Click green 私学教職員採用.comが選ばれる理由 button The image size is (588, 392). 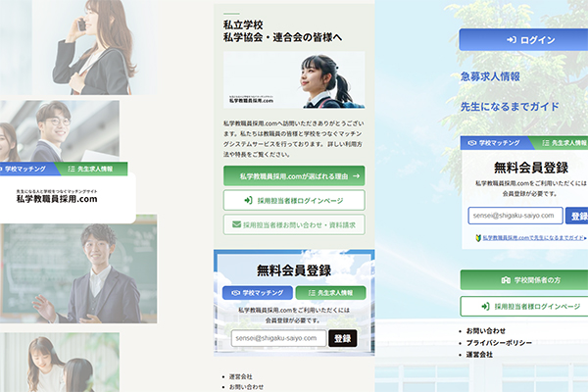click(x=294, y=176)
